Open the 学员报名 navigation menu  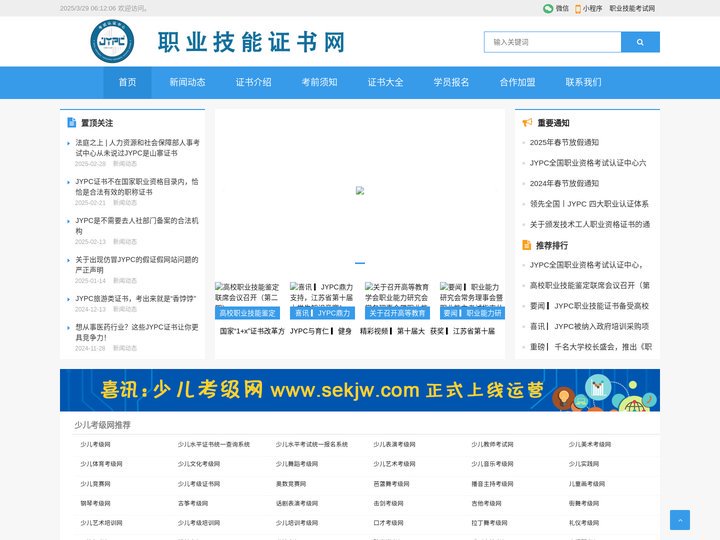(451, 82)
